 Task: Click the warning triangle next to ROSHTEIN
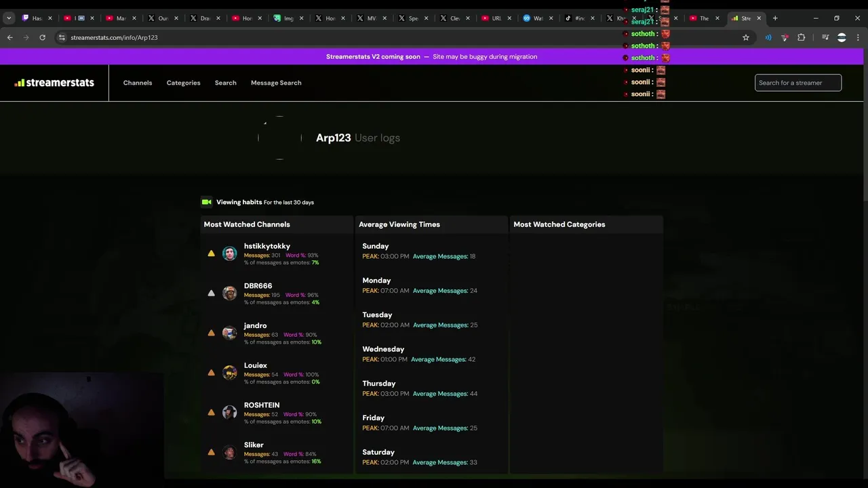pos(211,412)
